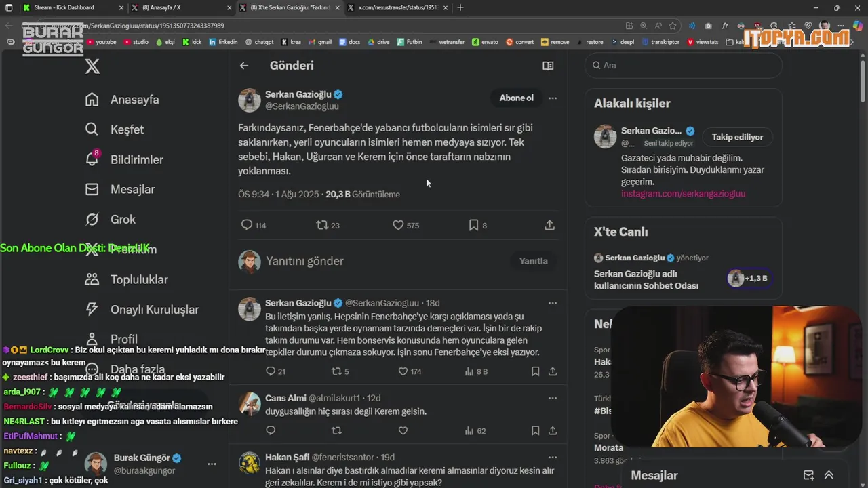Open Anasayfa in the sidebar
Image resolution: width=868 pixels, height=488 pixels.
122,100
